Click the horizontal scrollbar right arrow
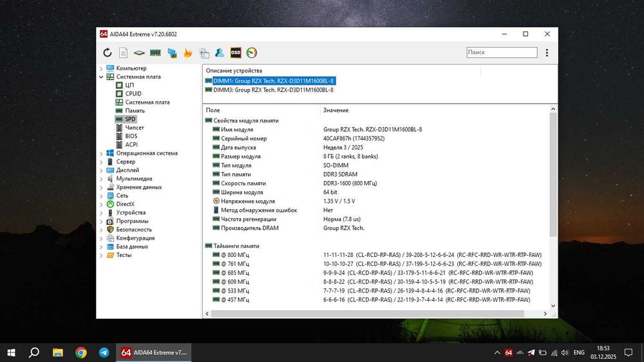The width and height of the screenshot is (644, 362). pyautogui.click(x=545, y=314)
